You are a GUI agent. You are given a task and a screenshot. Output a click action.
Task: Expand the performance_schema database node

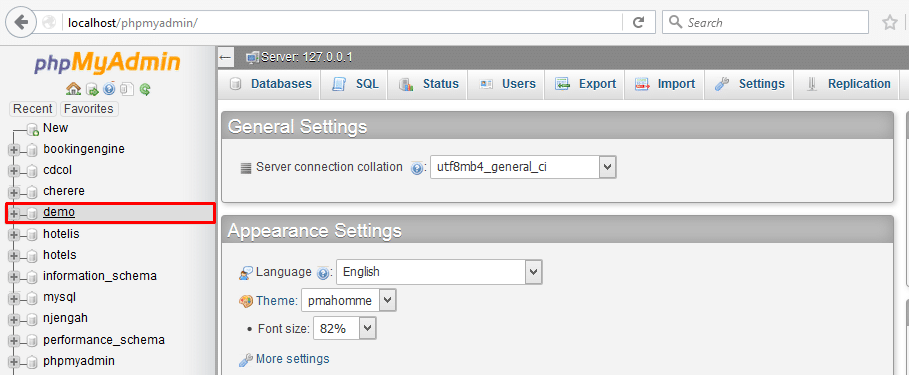14,341
